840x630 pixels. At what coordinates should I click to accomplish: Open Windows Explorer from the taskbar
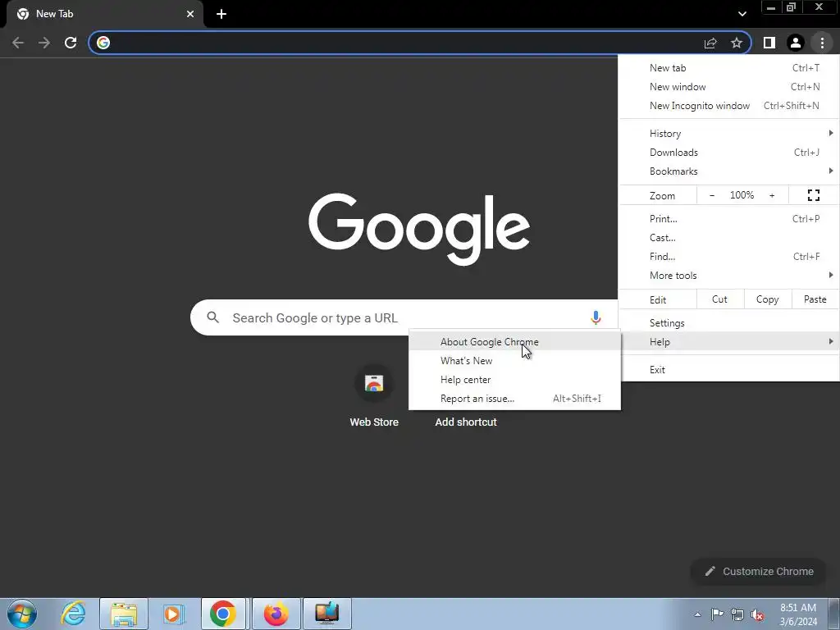pyautogui.click(x=124, y=614)
